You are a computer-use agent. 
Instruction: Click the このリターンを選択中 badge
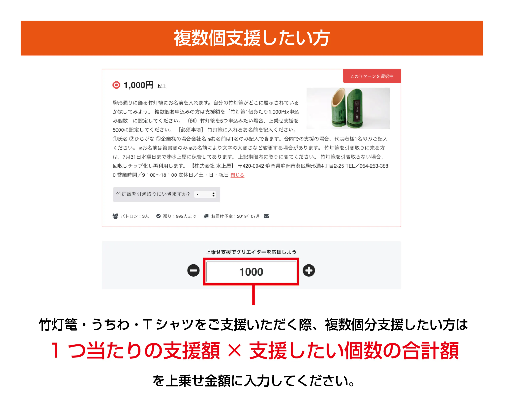point(372,76)
